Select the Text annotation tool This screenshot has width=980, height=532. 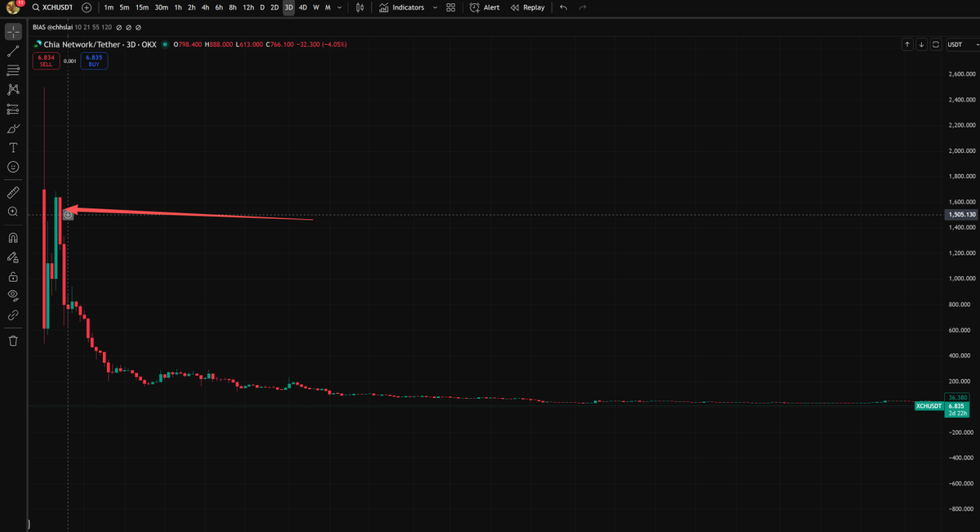coord(13,147)
